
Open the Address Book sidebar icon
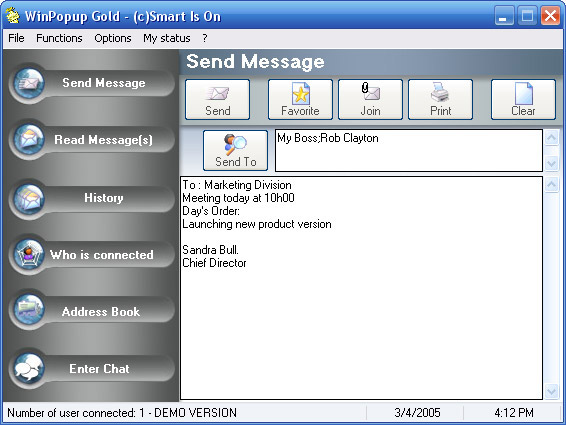[x=29, y=310]
